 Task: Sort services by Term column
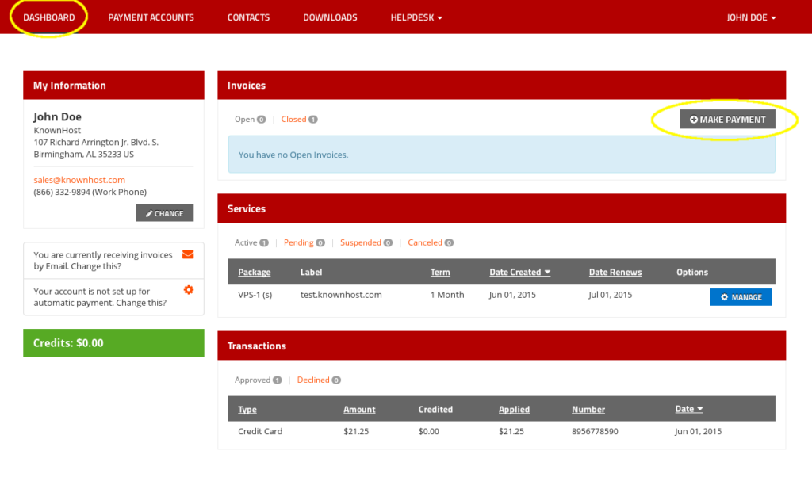click(x=440, y=272)
